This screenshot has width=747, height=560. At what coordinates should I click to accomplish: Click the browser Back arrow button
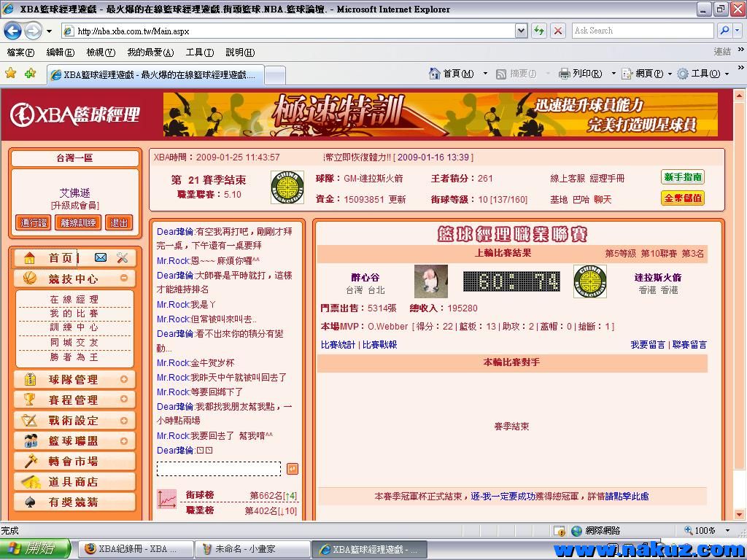coord(12,31)
